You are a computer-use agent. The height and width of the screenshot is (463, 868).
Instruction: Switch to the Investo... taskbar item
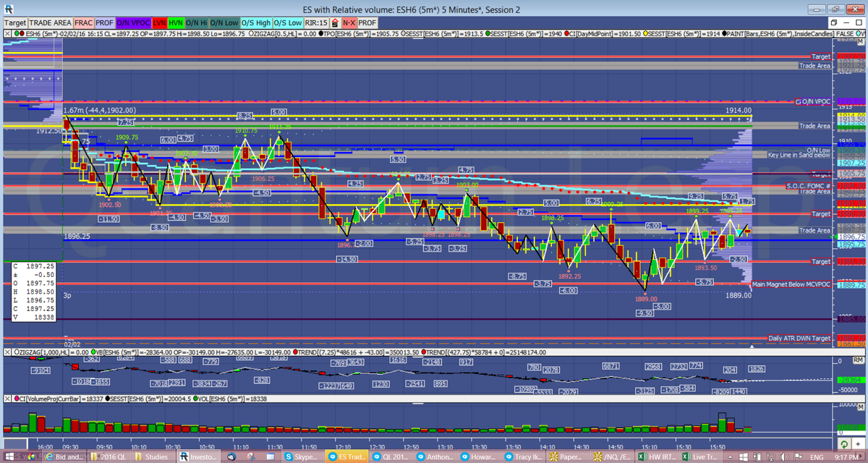(200, 457)
